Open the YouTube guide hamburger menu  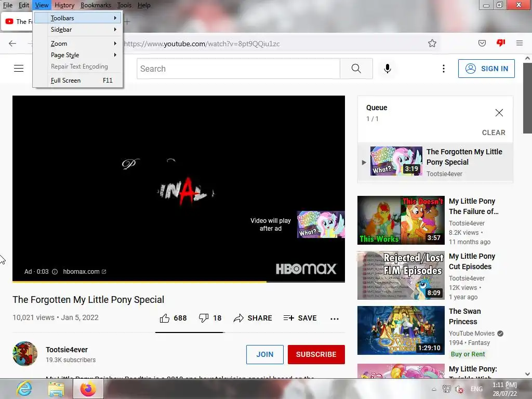click(x=19, y=69)
